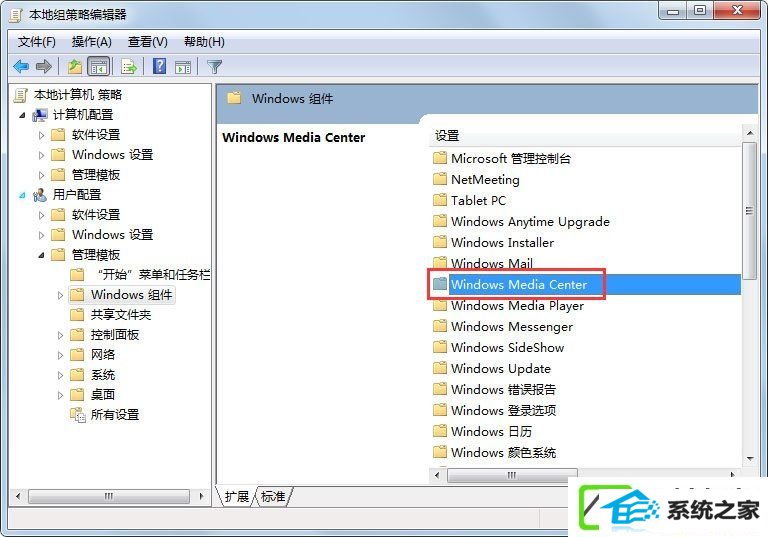Click the Windows Media Player folder icon

(x=440, y=305)
